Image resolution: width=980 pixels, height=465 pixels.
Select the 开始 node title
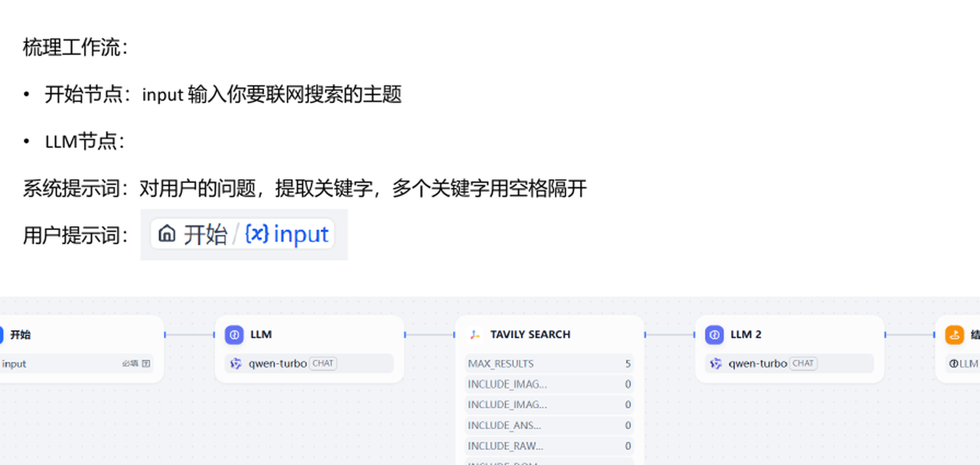[x=20, y=335]
